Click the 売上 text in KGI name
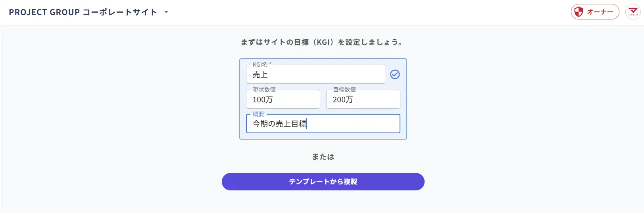 pos(260,75)
